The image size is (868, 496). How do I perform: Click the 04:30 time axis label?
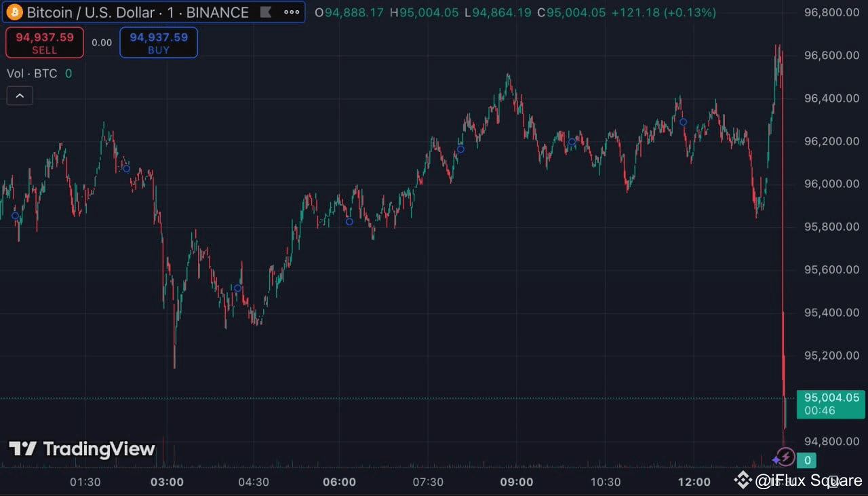click(254, 482)
